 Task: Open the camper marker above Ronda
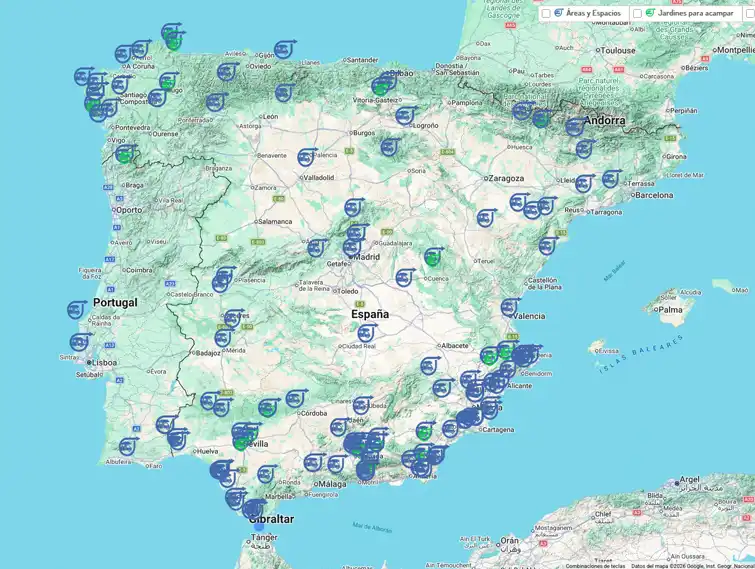coord(266,474)
